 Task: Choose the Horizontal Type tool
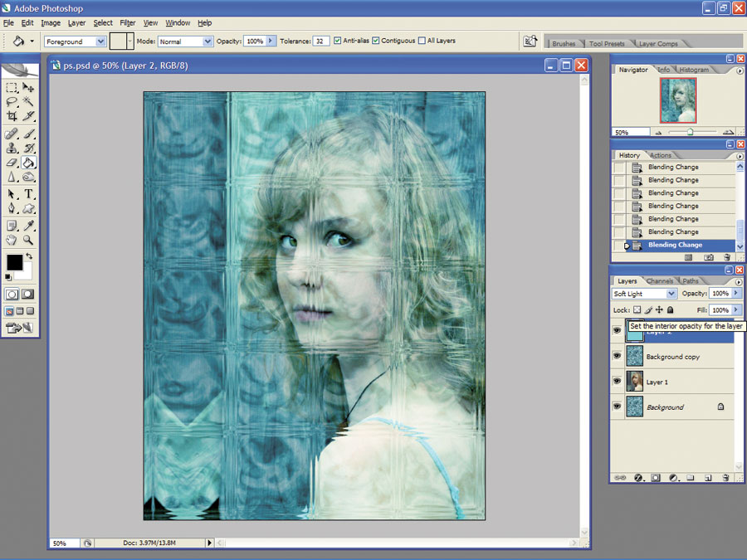click(28, 194)
